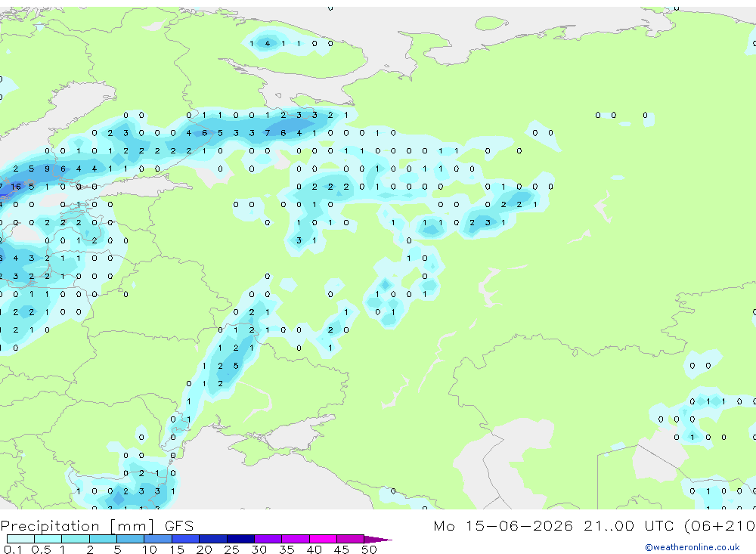Click legend label '15' under color bar
Screen dimensions: 756x554
click(176, 549)
